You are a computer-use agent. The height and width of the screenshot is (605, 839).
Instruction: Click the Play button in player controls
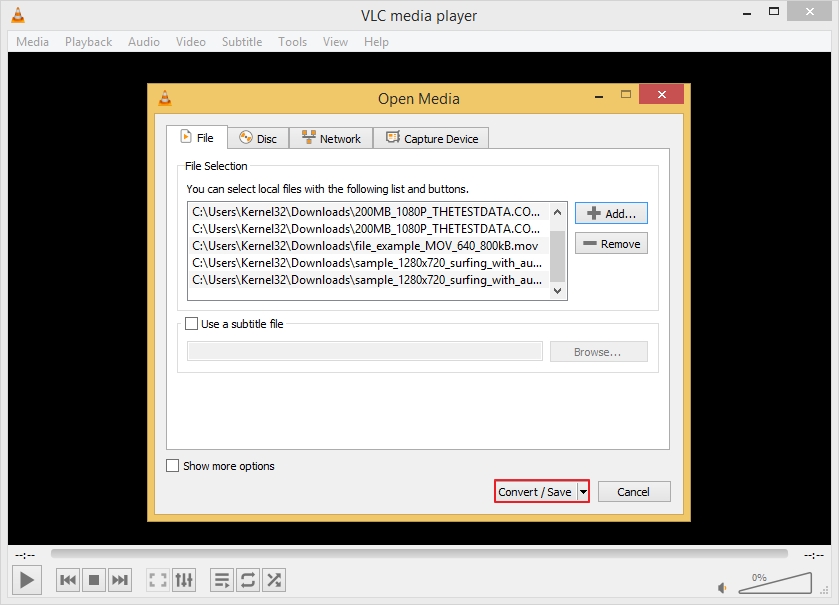(27, 580)
